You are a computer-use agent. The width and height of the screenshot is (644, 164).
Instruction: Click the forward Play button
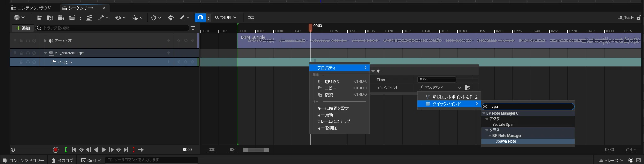click(104, 150)
